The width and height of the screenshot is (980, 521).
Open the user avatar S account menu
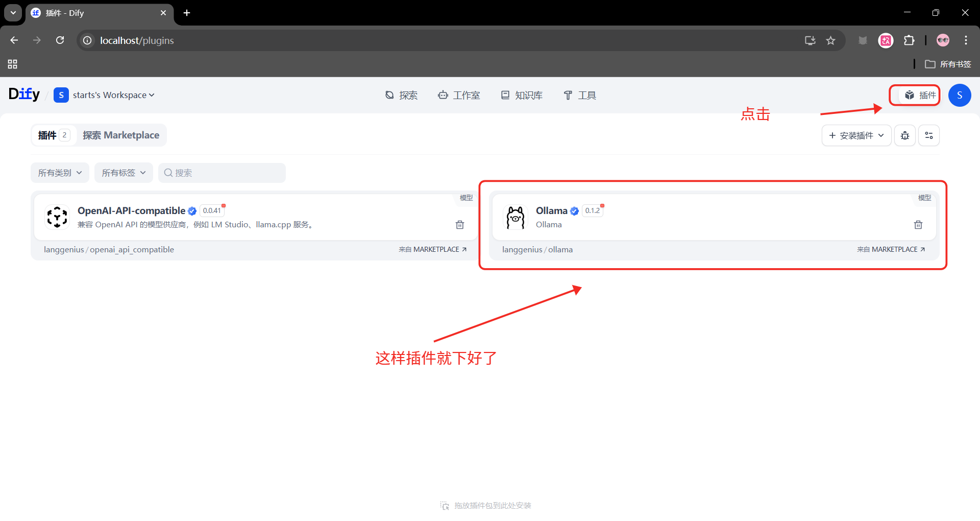[960, 95]
